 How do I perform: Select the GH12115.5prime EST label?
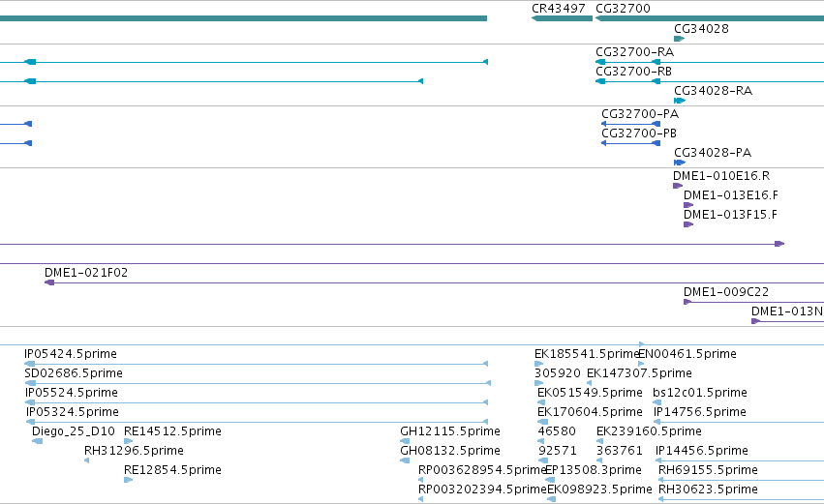tap(450, 431)
